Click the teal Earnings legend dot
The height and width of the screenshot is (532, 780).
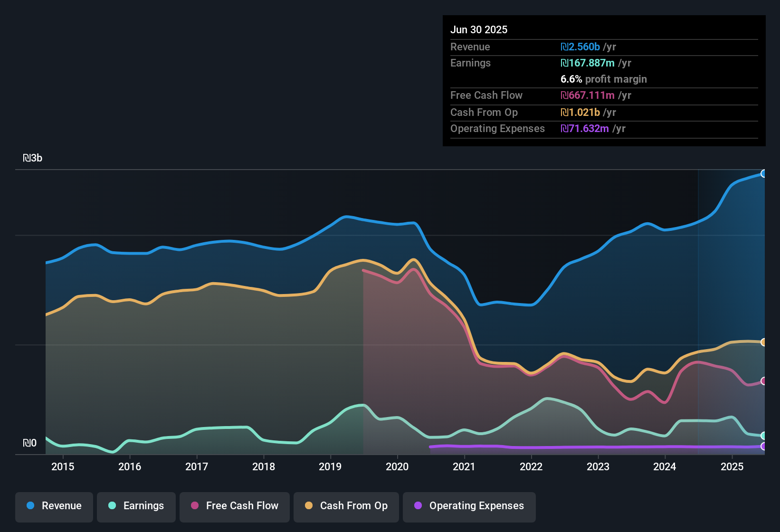point(112,506)
